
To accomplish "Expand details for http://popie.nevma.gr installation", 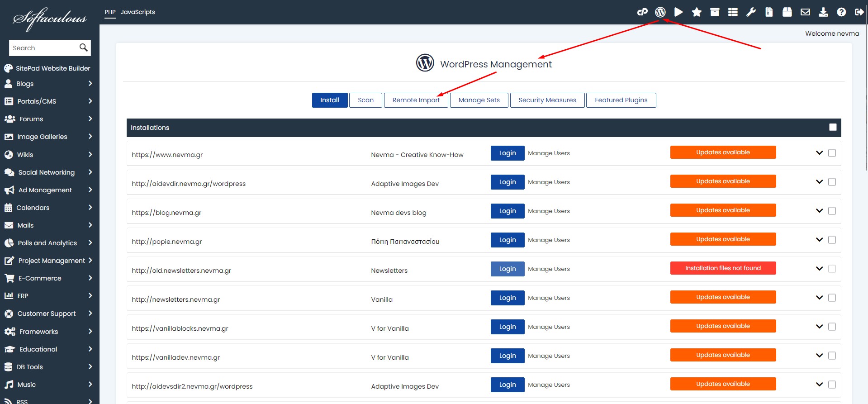I will (x=819, y=240).
